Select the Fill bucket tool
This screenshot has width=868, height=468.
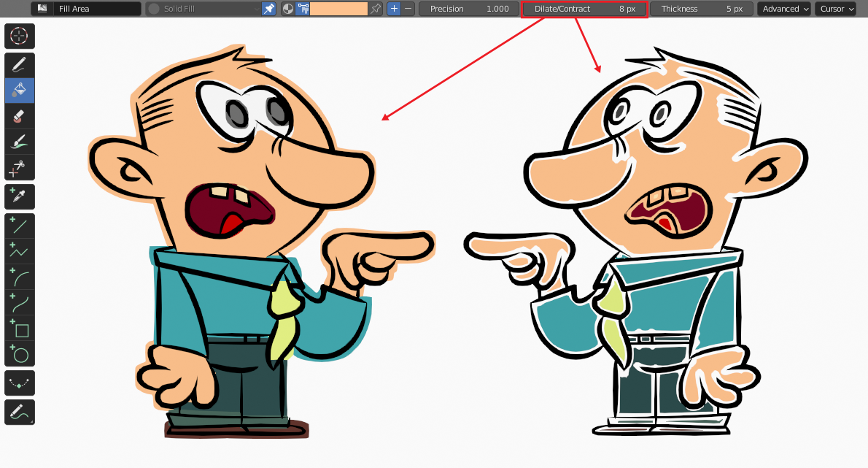[x=20, y=91]
